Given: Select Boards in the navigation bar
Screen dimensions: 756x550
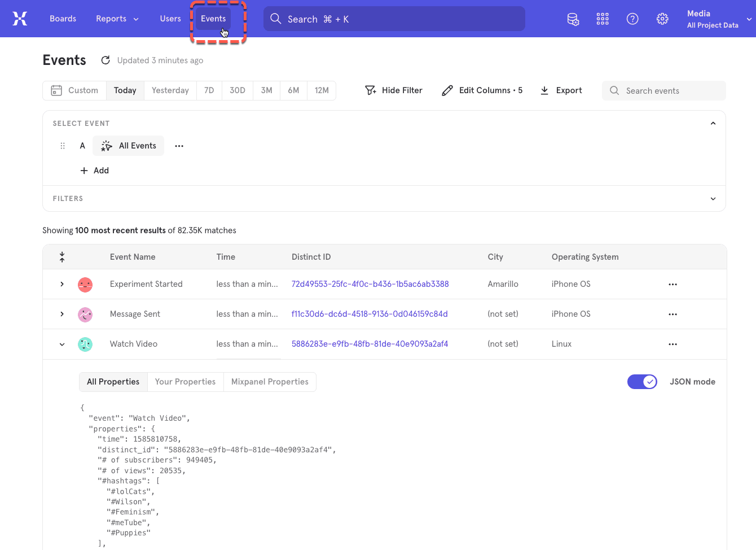Looking at the screenshot, I should point(63,19).
